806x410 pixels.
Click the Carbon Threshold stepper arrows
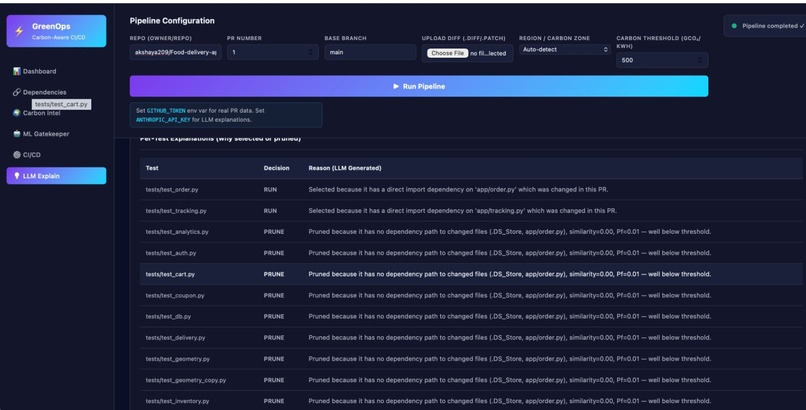pyautogui.click(x=700, y=60)
